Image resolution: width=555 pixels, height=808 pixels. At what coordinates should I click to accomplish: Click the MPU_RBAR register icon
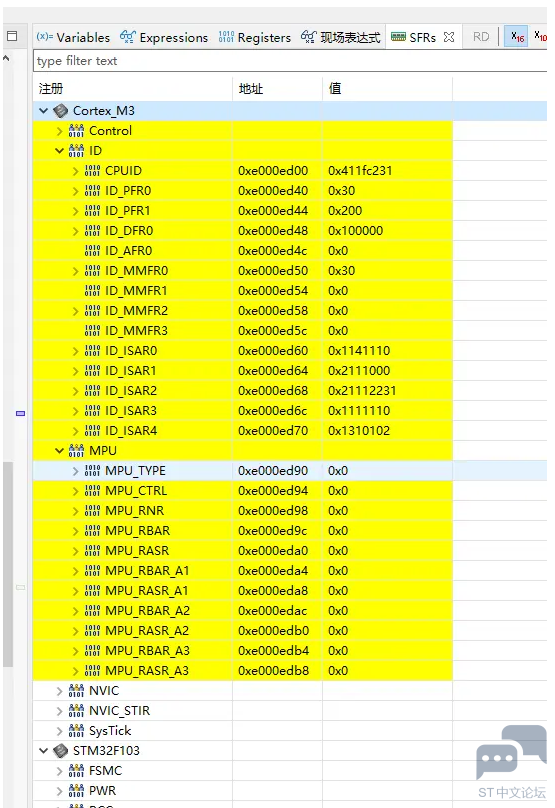pyautogui.click(x=92, y=531)
